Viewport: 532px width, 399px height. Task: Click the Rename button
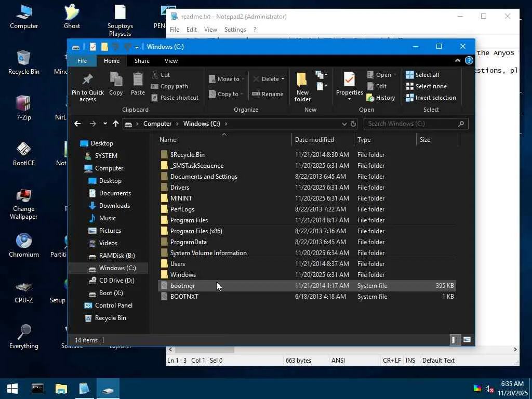[268, 94]
